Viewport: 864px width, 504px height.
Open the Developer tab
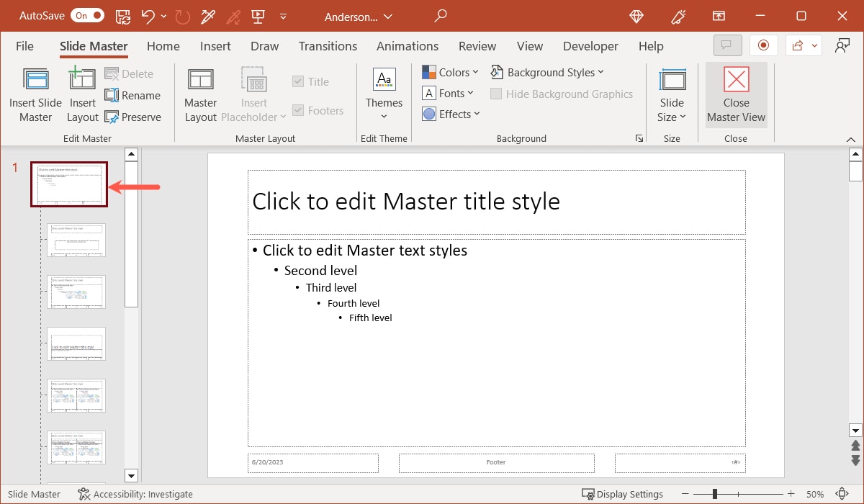pos(590,45)
